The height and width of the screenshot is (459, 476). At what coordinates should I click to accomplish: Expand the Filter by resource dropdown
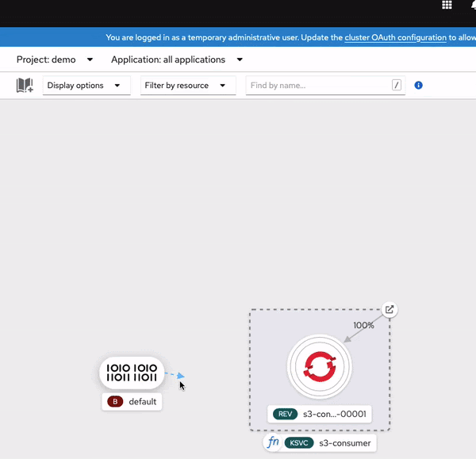[x=187, y=86]
